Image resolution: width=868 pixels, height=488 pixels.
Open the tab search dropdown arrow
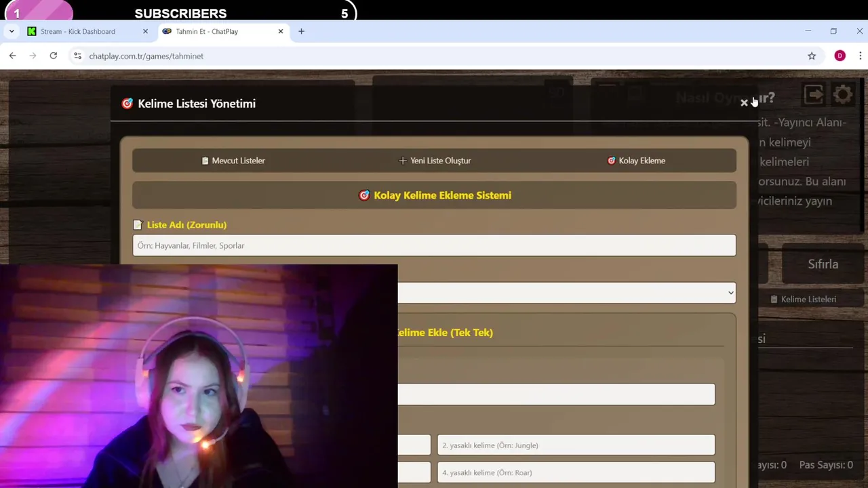coord(12,31)
